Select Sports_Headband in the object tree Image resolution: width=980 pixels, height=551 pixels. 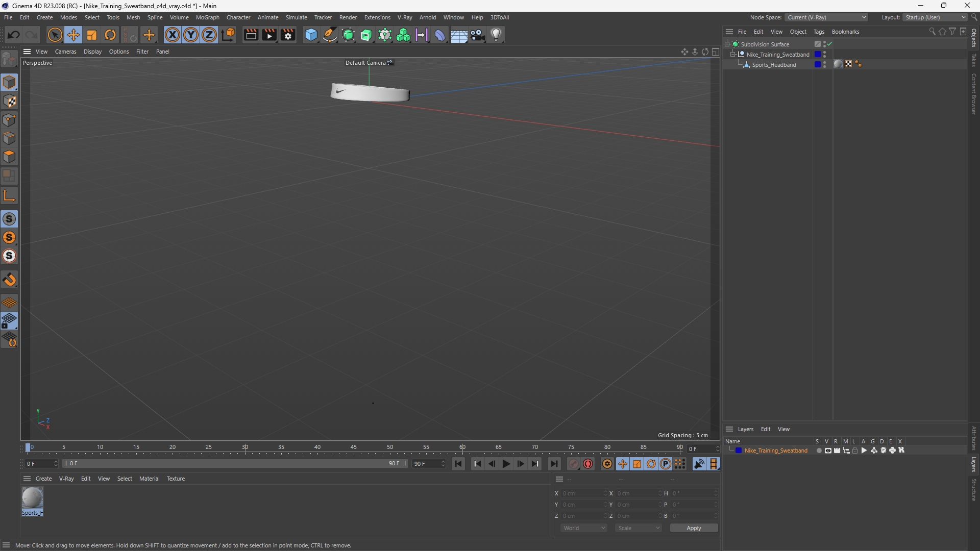tap(774, 65)
